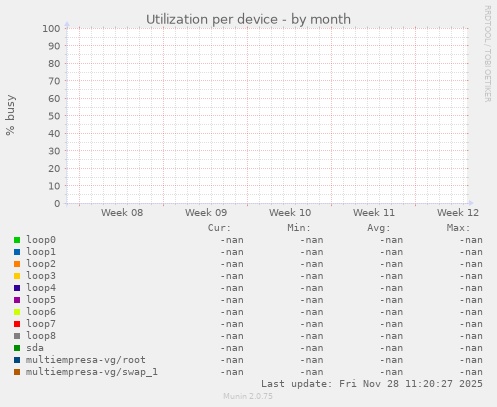Click the loop5 purple color swatch
Image resolution: width=497 pixels, height=407 pixels.
17,300
